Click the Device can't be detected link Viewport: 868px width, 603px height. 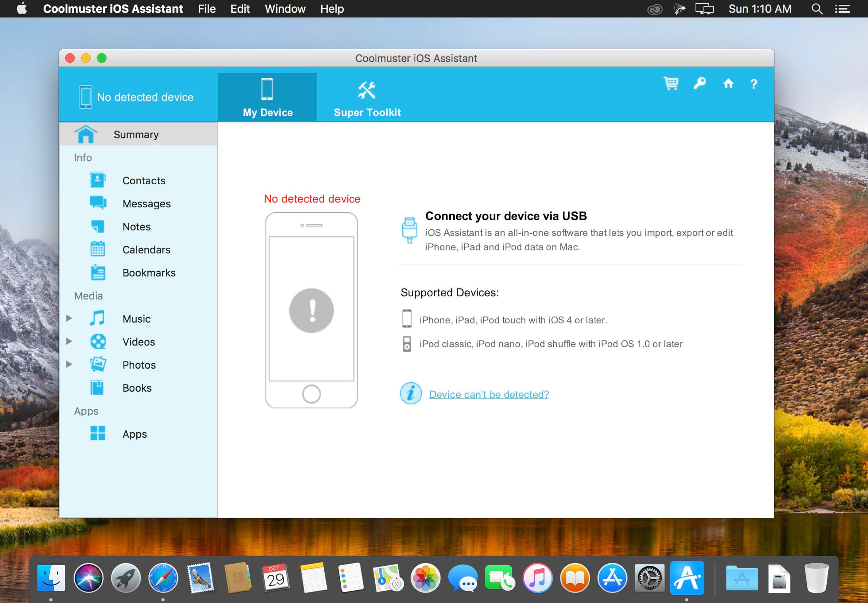pos(489,394)
